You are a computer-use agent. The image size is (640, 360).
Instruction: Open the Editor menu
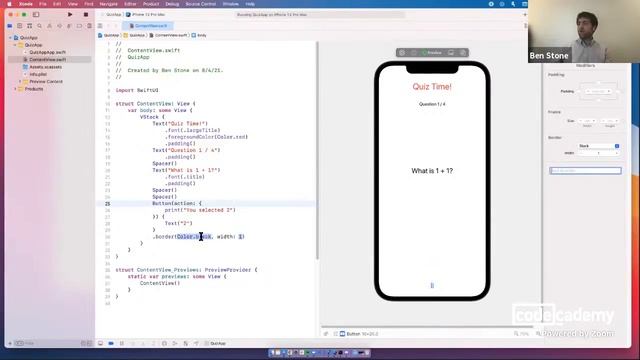(x=130, y=4)
